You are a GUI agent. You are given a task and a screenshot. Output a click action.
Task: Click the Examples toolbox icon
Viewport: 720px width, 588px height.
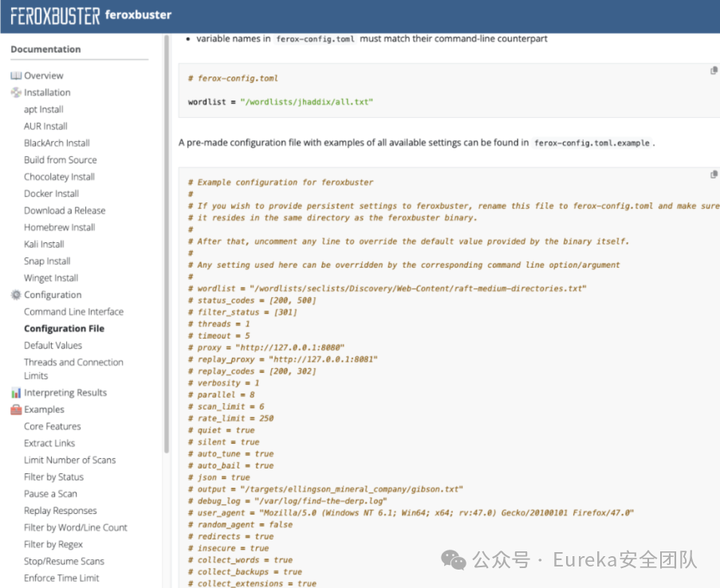coord(16,410)
